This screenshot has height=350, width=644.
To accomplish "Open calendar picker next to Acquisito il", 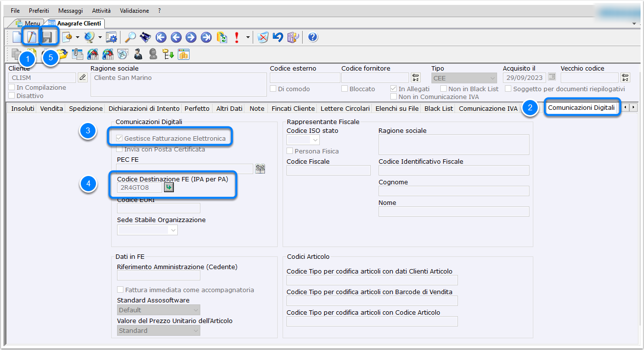I will [x=552, y=77].
